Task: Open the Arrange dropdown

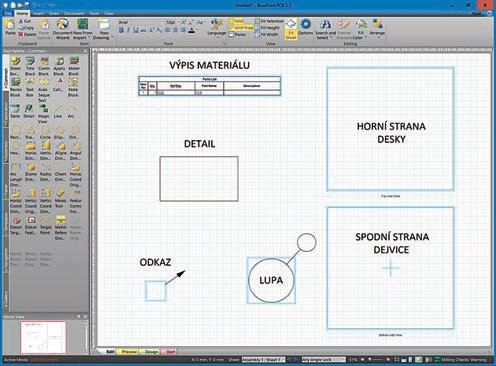Action: pyautogui.click(x=377, y=28)
